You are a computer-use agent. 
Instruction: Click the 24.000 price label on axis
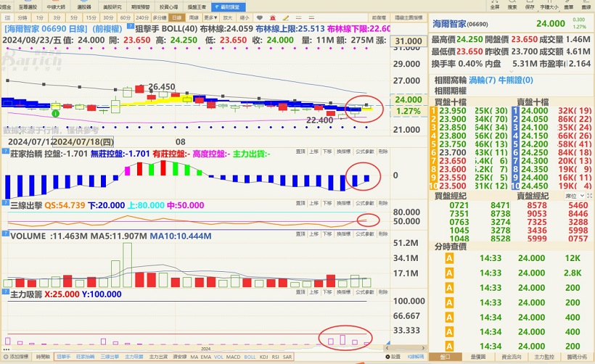pyautogui.click(x=409, y=99)
